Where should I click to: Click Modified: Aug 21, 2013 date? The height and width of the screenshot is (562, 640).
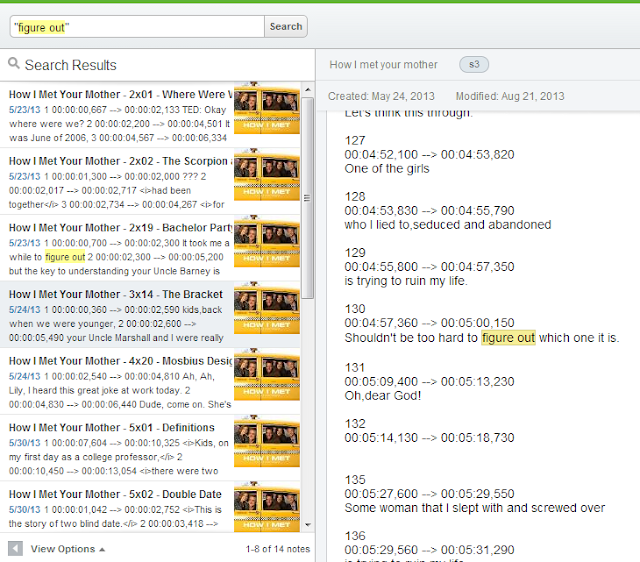[x=510, y=96]
